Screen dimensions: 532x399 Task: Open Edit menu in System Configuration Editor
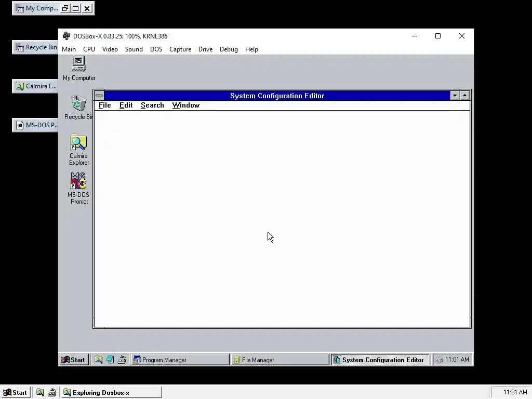[x=126, y=105]
